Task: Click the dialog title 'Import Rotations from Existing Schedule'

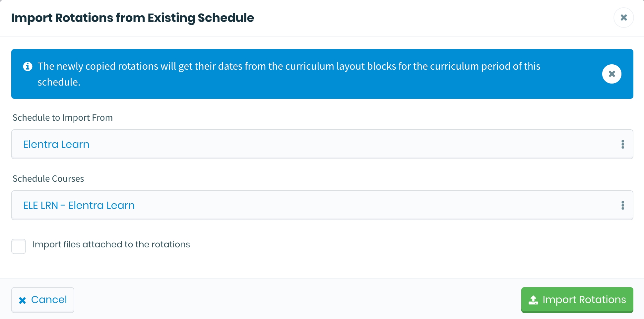Action: [x=133, y=18]
